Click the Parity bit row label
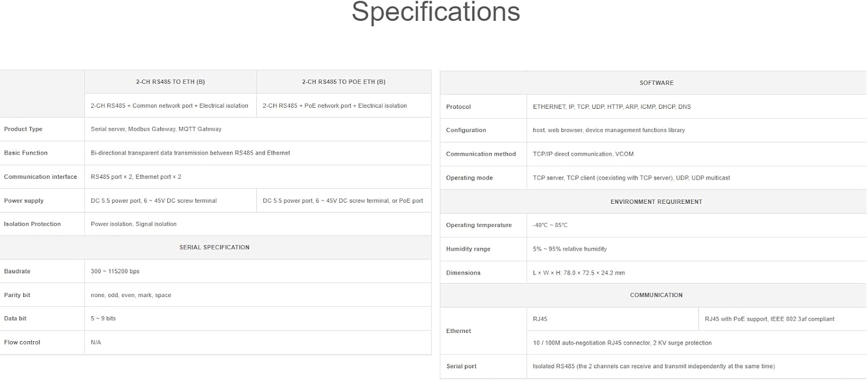Viewport: 868px width, 381px height. tap(17, 295)
